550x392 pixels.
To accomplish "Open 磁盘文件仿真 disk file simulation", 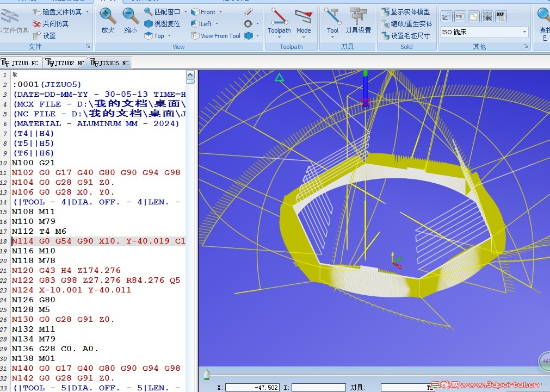I will [x=58, y=12].
